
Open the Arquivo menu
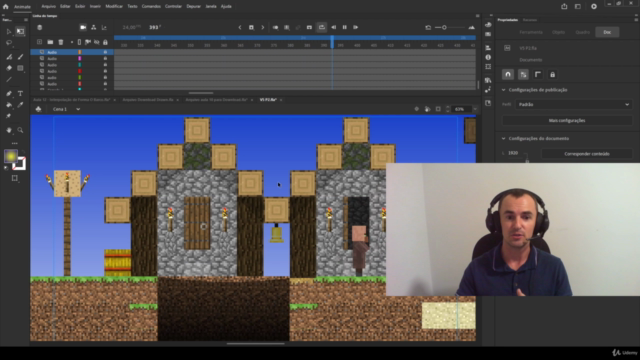48,7
